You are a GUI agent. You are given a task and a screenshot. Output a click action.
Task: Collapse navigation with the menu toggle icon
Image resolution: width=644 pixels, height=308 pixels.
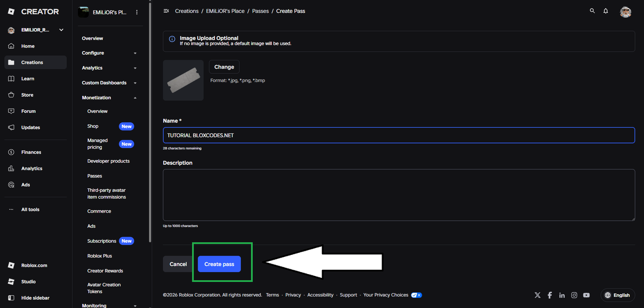coord(166,11)
